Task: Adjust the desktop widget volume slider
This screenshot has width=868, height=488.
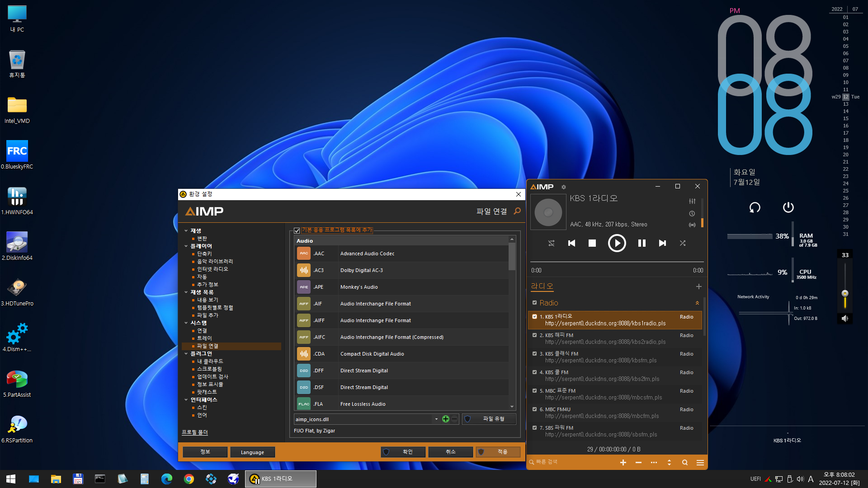Action: tap(845, 293)
